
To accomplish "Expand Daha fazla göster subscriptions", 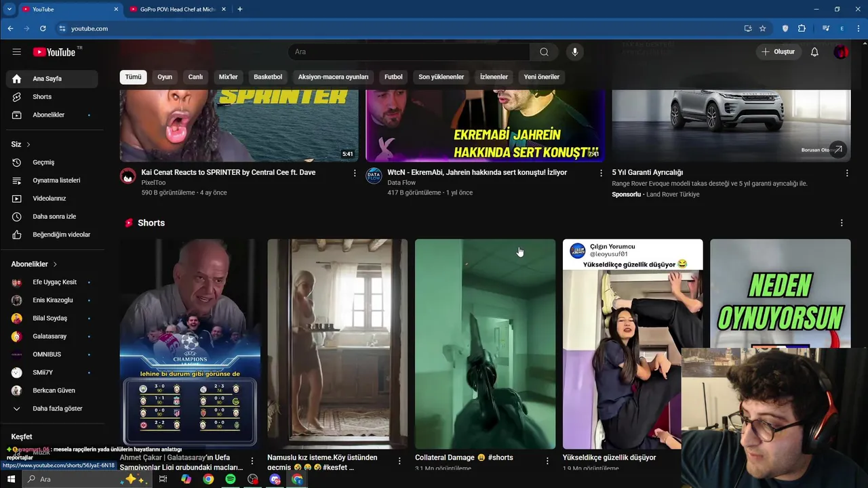I will point(52,409).
